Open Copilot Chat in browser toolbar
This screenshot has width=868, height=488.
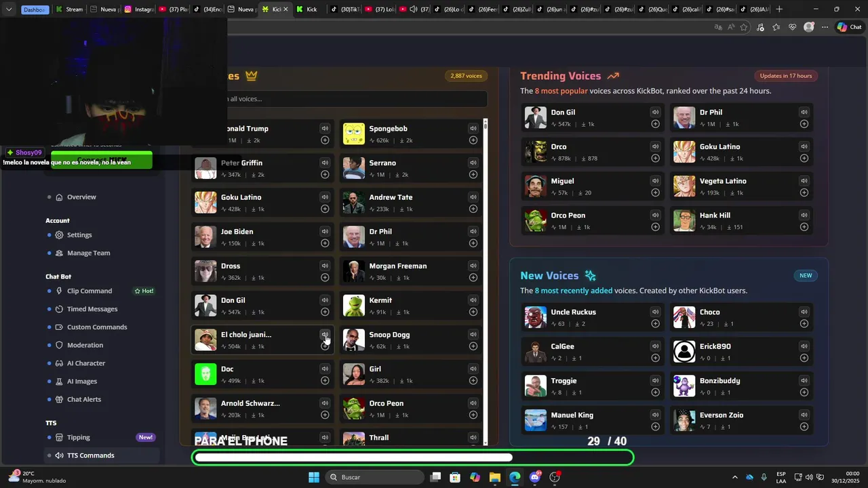coord(849,27)
